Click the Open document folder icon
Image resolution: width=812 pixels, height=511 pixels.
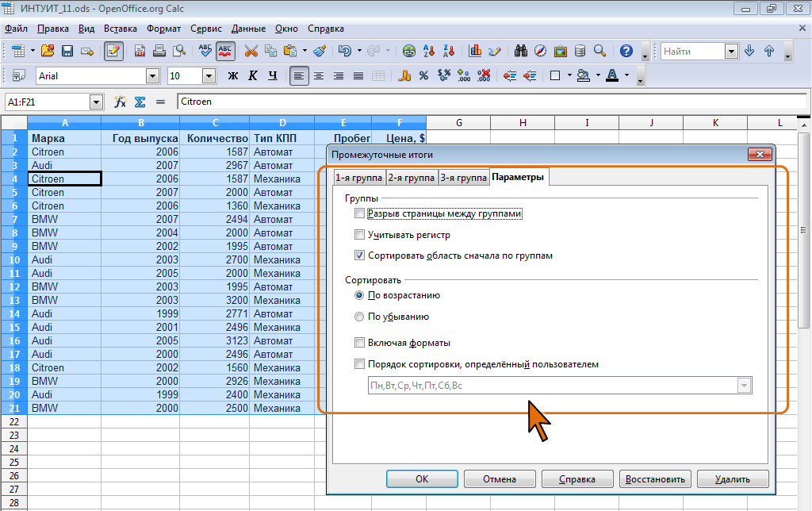coord(48,51)
